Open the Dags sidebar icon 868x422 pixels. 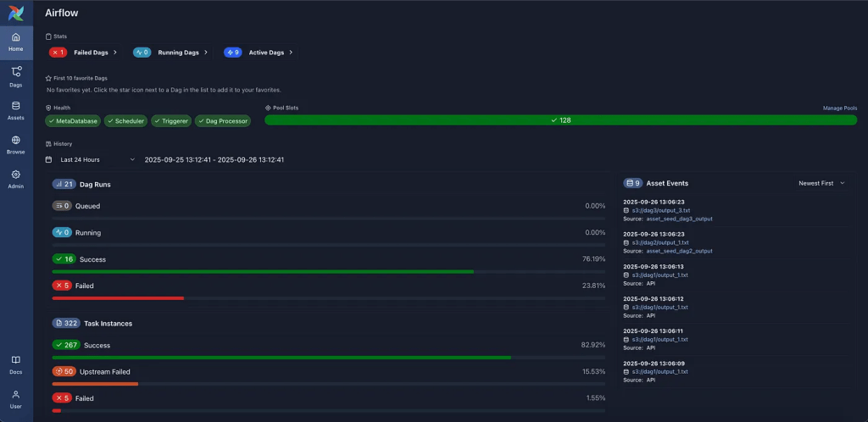click(x=16, y=77)
